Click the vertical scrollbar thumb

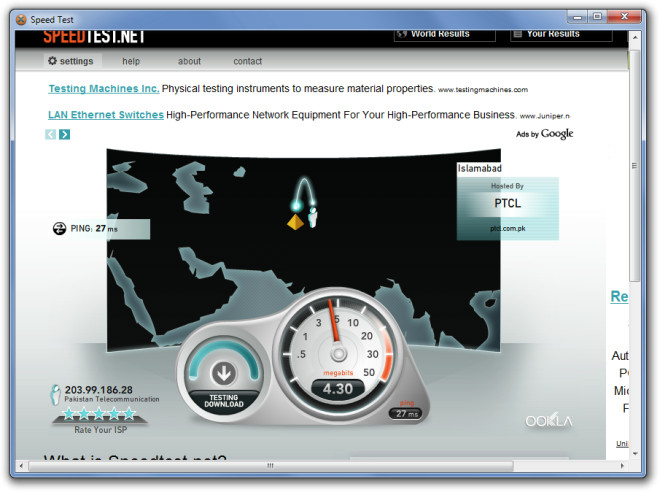pos(635,166)
